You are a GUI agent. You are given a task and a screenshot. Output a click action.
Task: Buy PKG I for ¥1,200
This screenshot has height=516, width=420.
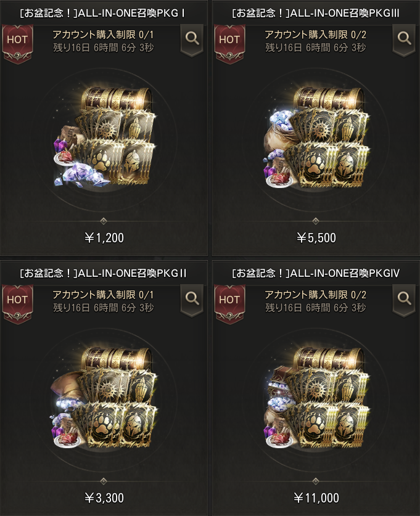[104, 237]
